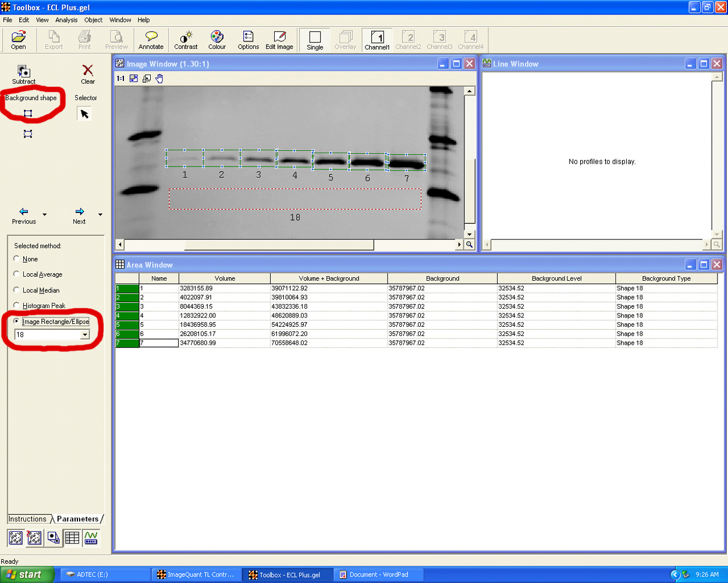Open the background shape dropdown showing 18
This screenshot has width=728, height=583.
85,335
